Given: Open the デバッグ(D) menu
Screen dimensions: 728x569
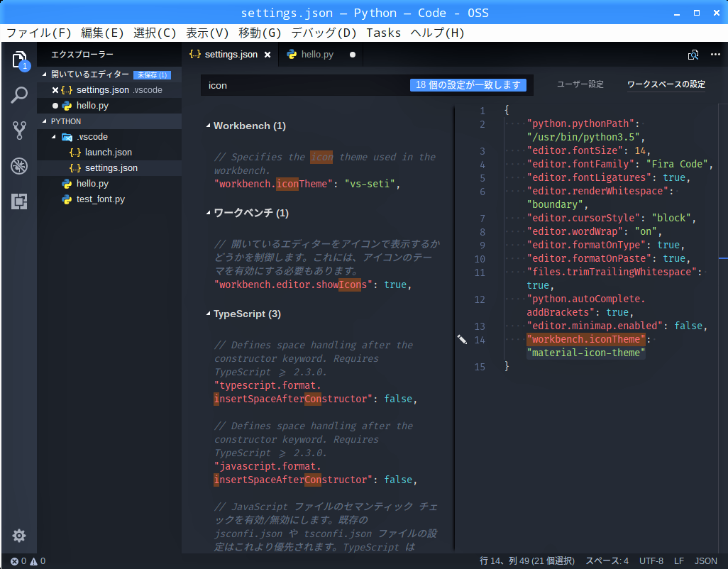Looking at the screenshot, I should (324, 33).
